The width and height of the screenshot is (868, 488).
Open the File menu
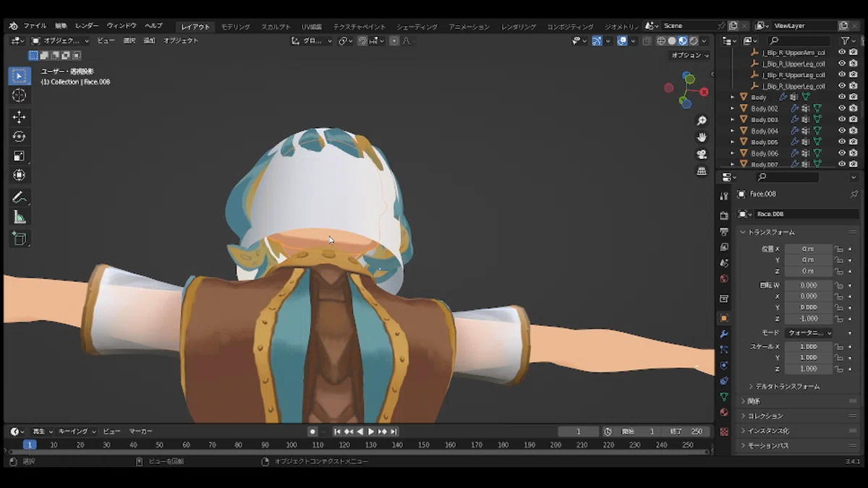(35, 26)
